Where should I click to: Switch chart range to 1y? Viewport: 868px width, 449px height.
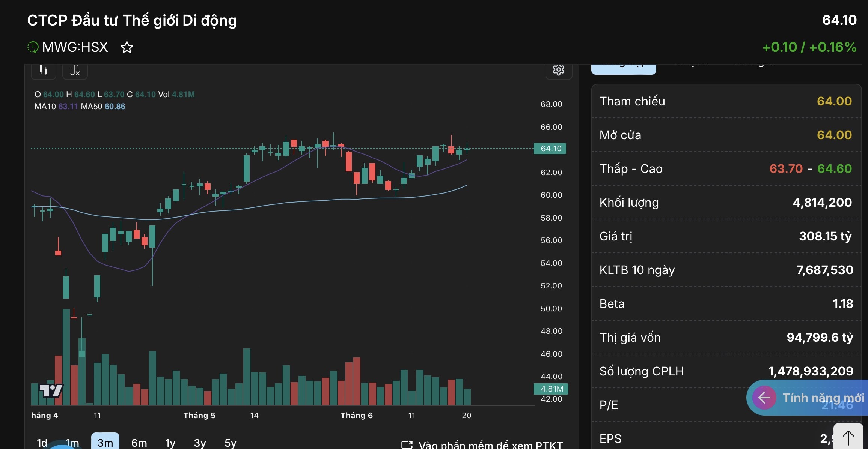pyautogui.click(x=170, y=443)
